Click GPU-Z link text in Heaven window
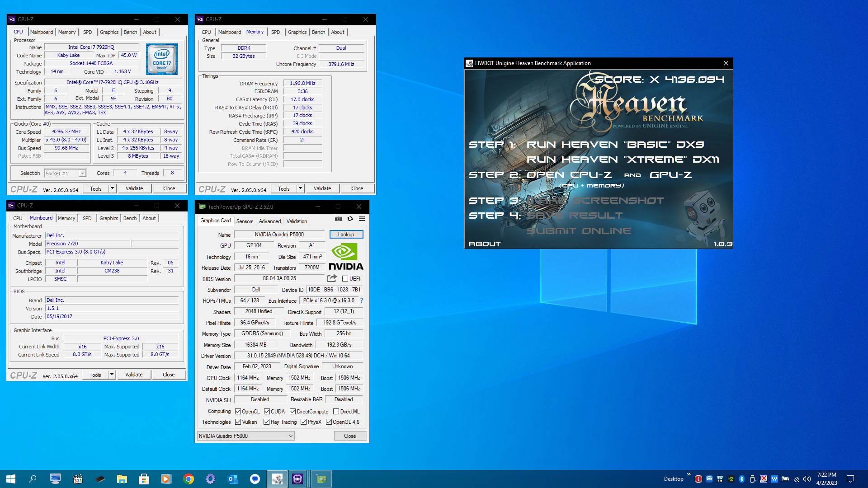The image size is (868, 488). coord(670,175)
